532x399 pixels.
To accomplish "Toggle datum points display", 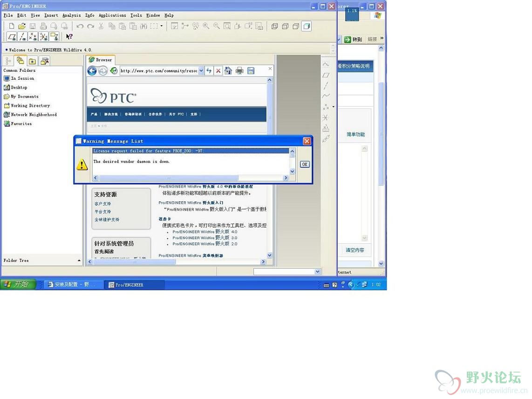I will [x=33, y=36].
